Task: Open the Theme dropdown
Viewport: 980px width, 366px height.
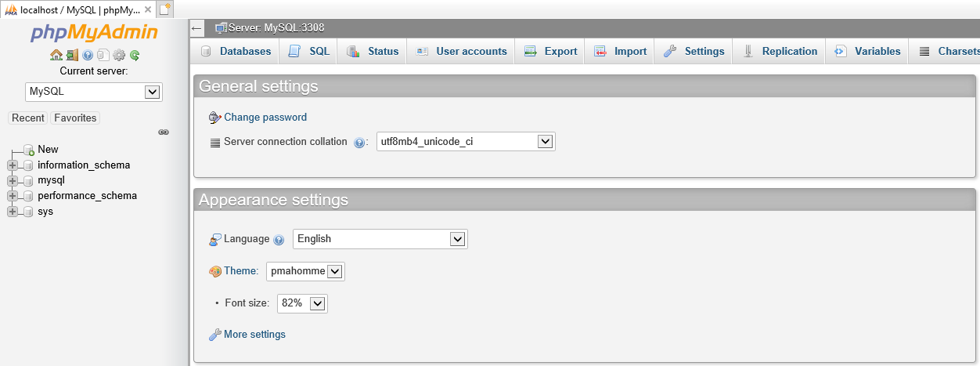Action: pyautogui.click(x=305, y=271)
